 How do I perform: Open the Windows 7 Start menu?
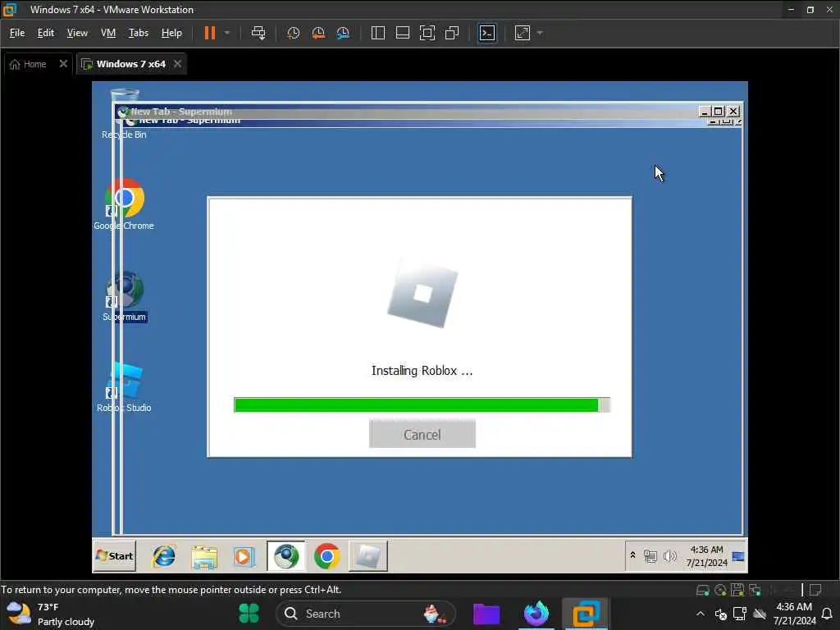115,556
